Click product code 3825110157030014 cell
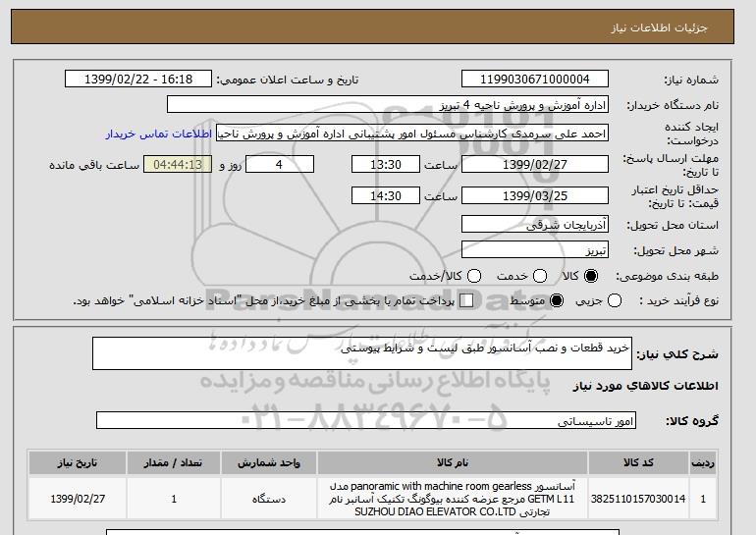 638,499
